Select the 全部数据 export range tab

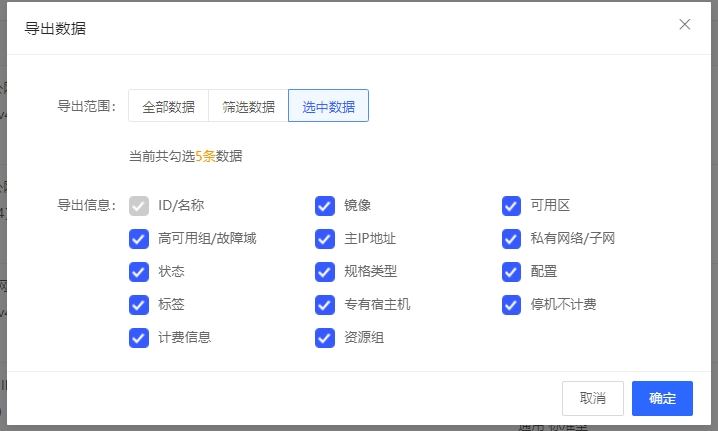click(169, 106)
